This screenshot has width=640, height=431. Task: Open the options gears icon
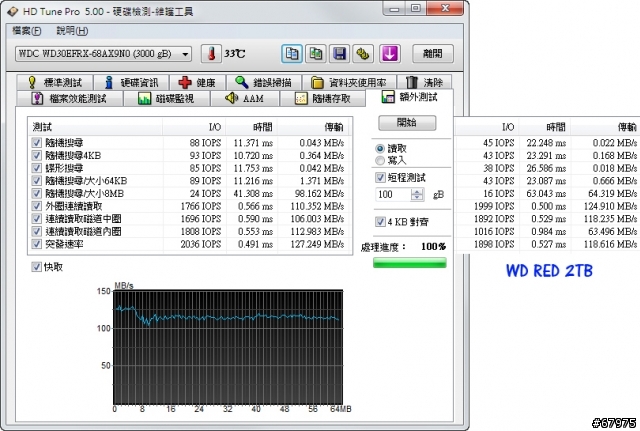pyautogui.click(x=363, y=54)
